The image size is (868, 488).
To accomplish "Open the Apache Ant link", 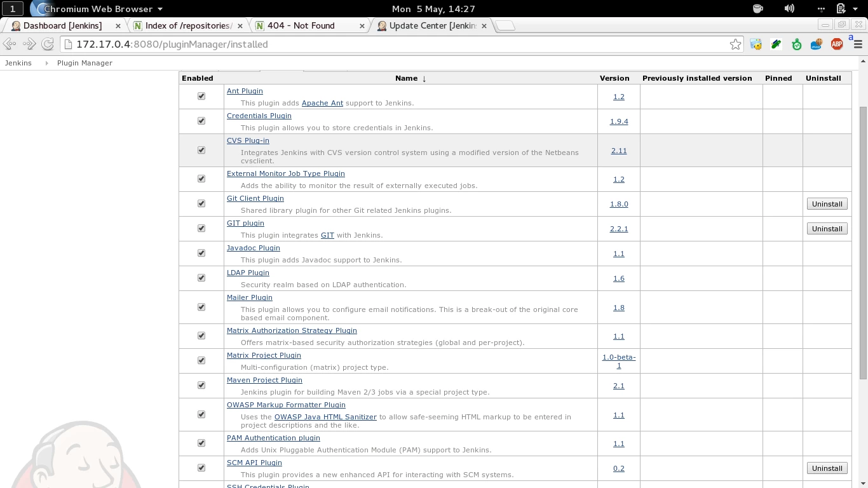I will pyautogui.click(x=322, y=103).
